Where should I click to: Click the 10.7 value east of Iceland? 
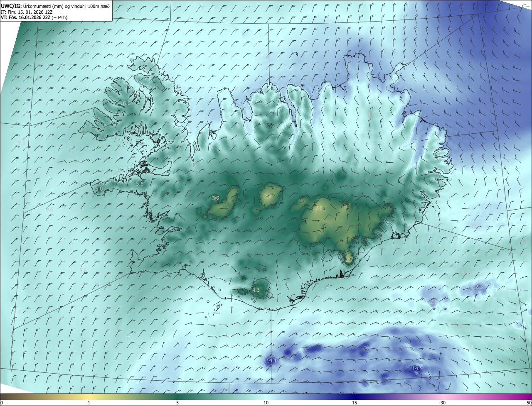(x=476, y=225)
